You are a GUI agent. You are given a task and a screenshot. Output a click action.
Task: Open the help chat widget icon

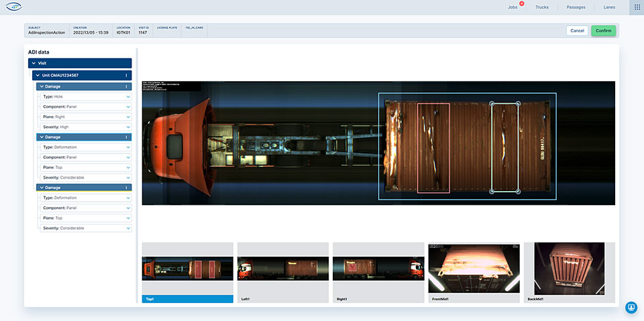tap(631, 307)
